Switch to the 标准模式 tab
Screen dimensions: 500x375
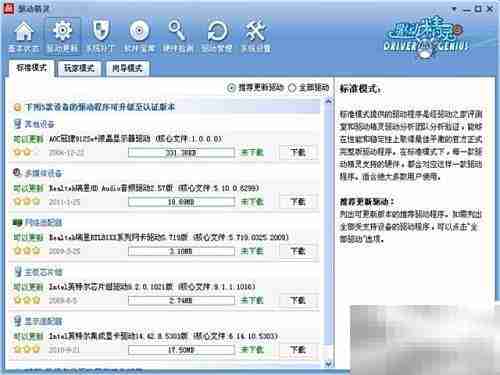pyautogui.click(x=31, y=68)
